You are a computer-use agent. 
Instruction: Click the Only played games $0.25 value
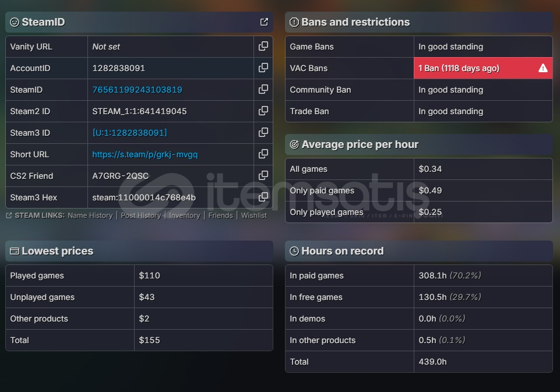point(430,212)
